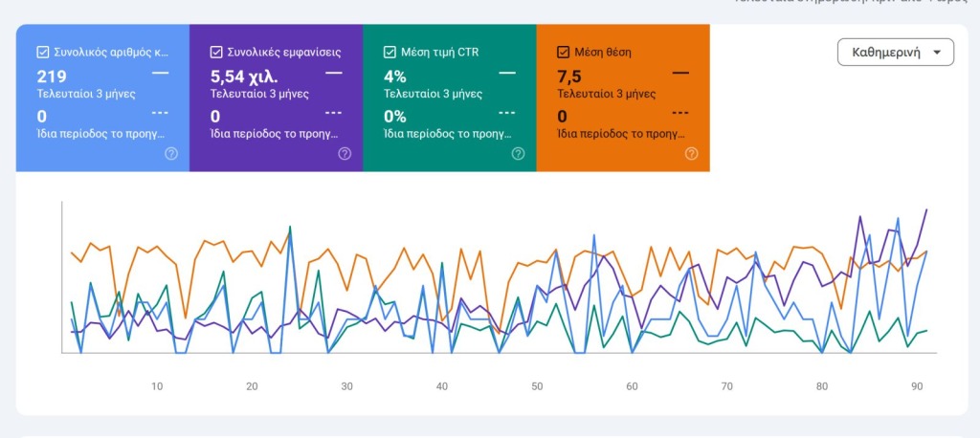Open help icon on orange position card
Image resolution: width=980 pixels, height=438 pixels.
[x=691, y=154]
